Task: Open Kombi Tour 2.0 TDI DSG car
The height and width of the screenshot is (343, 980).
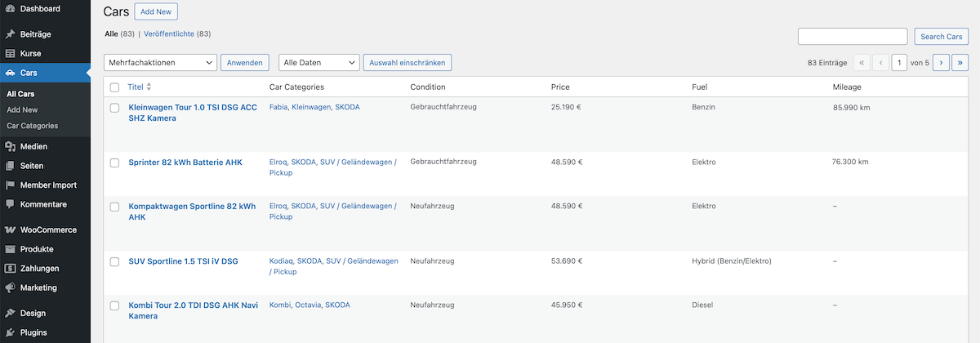Action: pos(194,310)
